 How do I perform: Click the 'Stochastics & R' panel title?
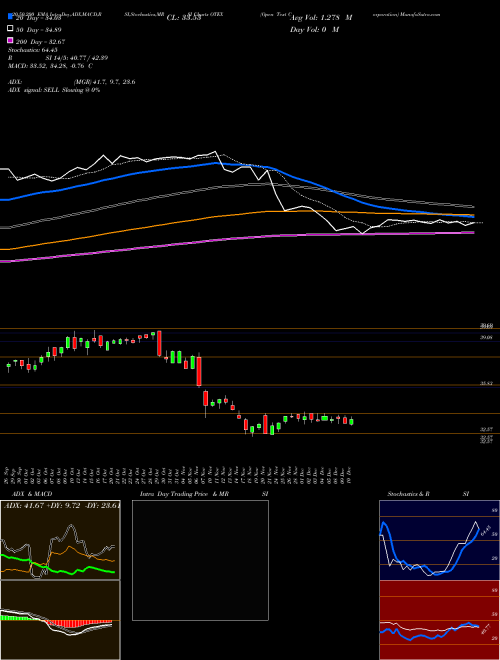point(409,494)
